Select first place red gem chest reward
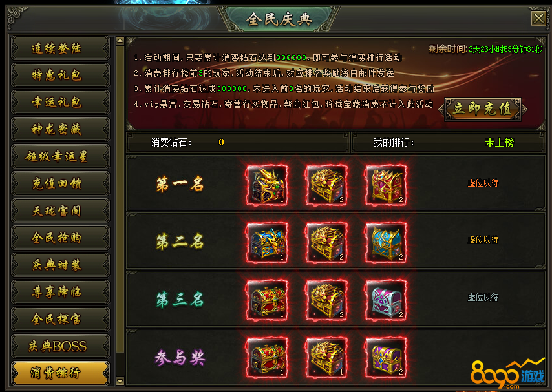The width and height of the screenshot is (552, 392). click(386, 185)
